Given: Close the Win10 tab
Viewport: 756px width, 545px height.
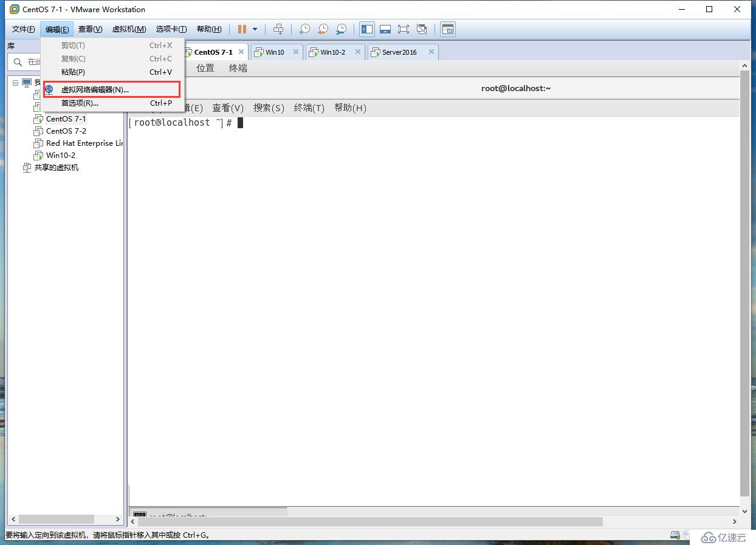Looking at the screenshot, I should pyautogui.click(x=296, y=52).
